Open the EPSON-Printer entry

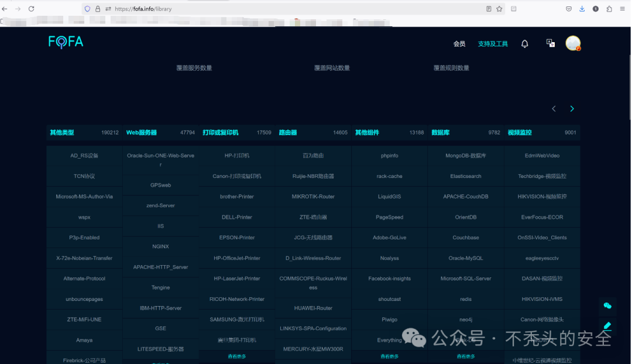(x=237, y=238)
